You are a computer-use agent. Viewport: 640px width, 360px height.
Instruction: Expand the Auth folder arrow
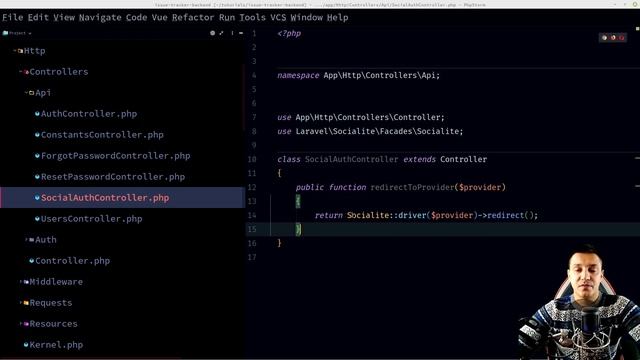point(26,240)
